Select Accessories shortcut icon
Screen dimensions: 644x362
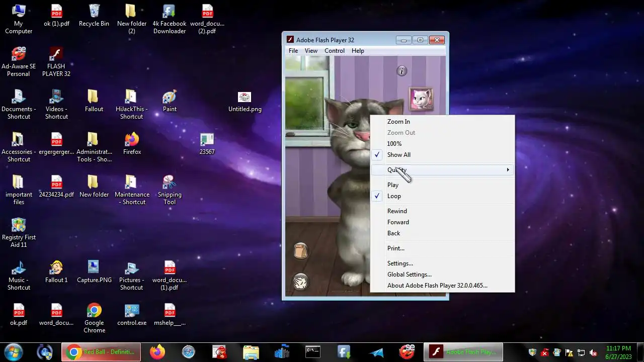(x=19, y=148)
